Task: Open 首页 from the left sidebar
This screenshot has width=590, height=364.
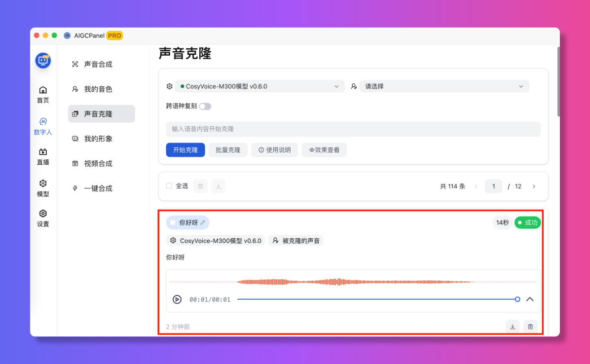Action: click(42, 94)
